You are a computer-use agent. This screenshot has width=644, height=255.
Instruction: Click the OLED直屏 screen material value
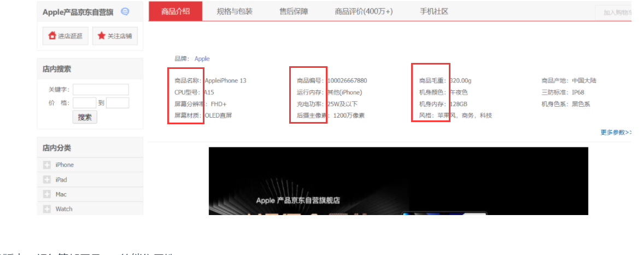tap(218, 115)
